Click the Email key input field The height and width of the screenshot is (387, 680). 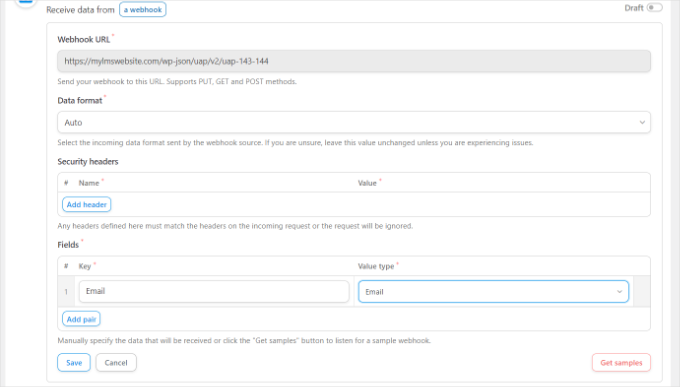click(214, 291)
